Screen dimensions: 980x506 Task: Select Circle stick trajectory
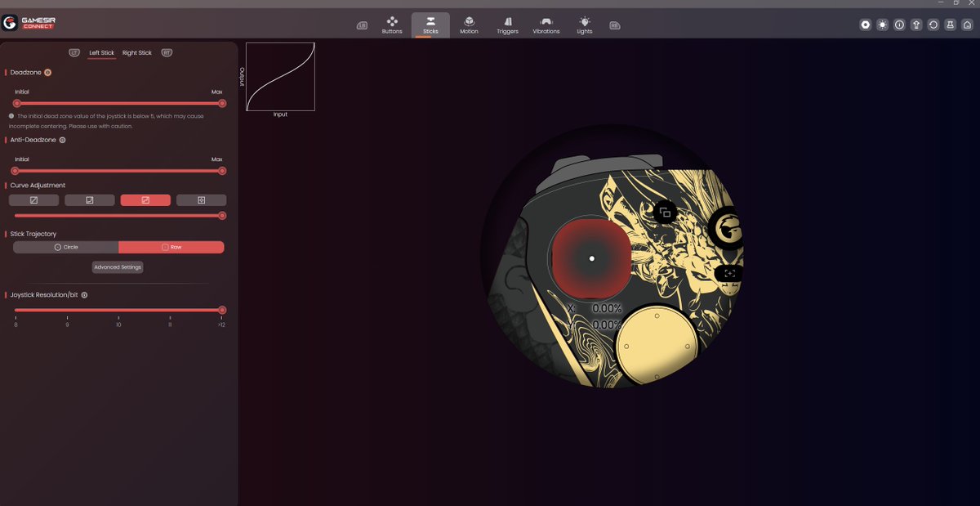[x=66, y=247]
